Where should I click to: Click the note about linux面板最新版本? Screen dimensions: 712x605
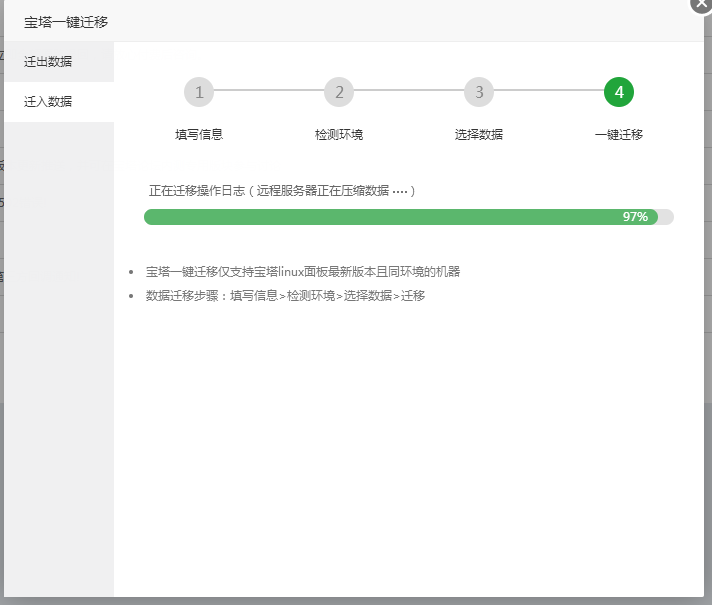pos(303,272)
